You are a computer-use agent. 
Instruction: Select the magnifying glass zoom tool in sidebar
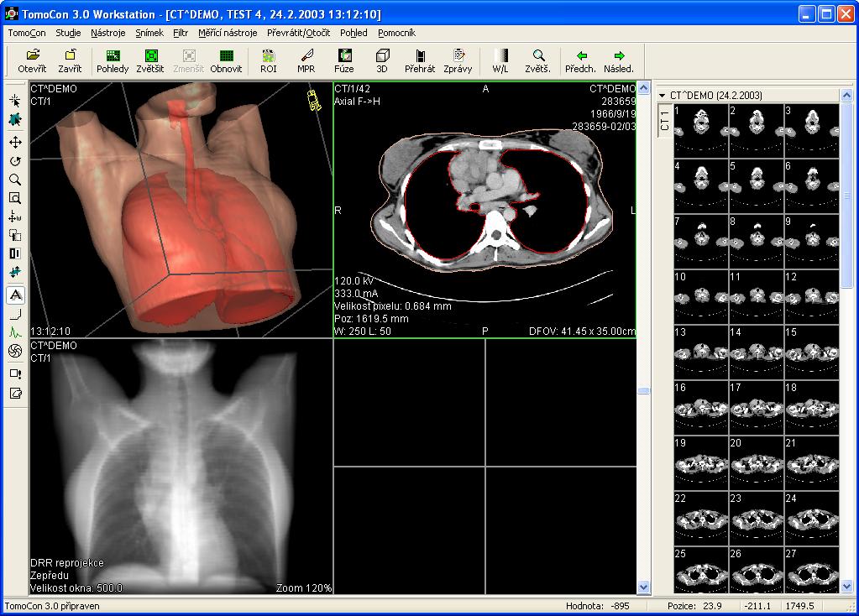point(15,180)
